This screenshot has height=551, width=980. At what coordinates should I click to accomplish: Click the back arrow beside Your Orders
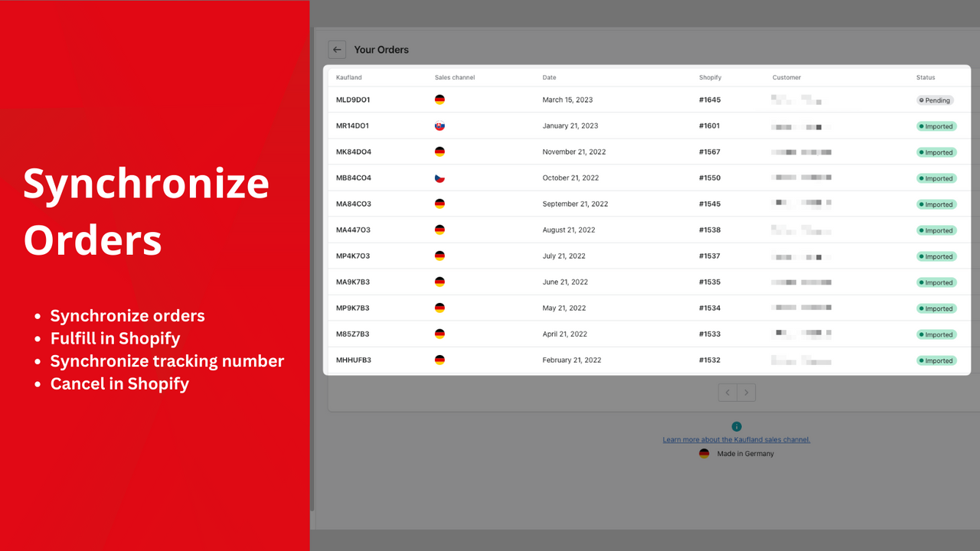(337, 49)
